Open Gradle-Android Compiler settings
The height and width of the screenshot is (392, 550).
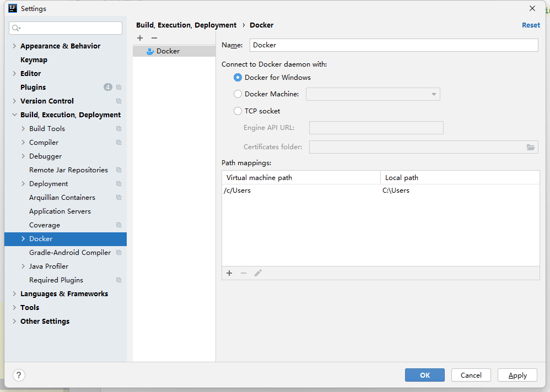(70, 253)
